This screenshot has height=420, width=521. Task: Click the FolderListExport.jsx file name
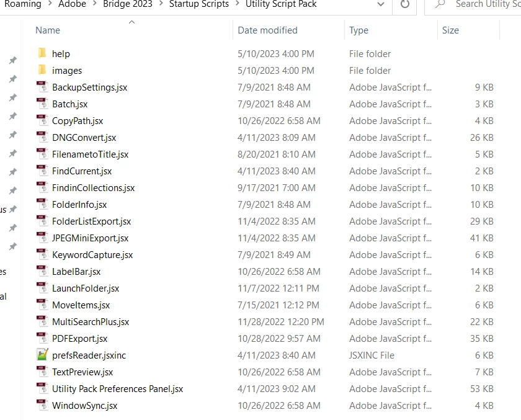91,221
